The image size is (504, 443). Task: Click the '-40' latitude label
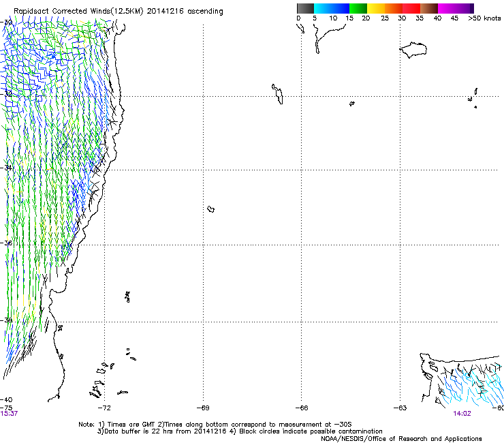pyautogui.click(x=6, y=400)
